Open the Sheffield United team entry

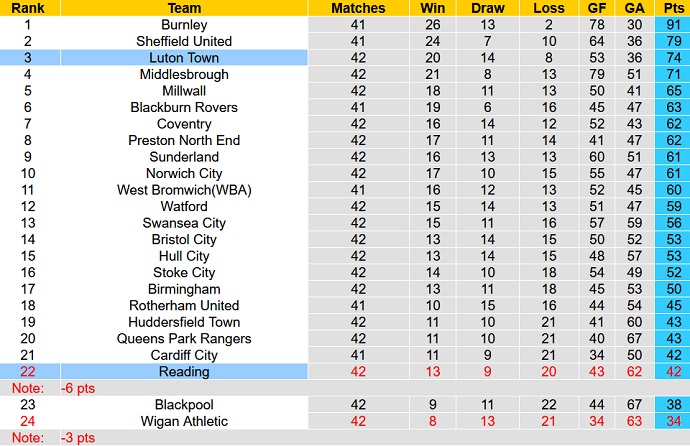click(184, 41)
